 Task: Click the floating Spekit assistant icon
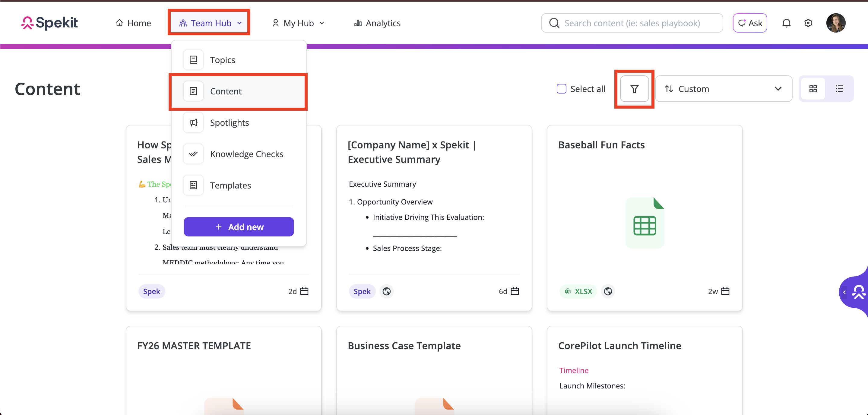coord(859,292)
